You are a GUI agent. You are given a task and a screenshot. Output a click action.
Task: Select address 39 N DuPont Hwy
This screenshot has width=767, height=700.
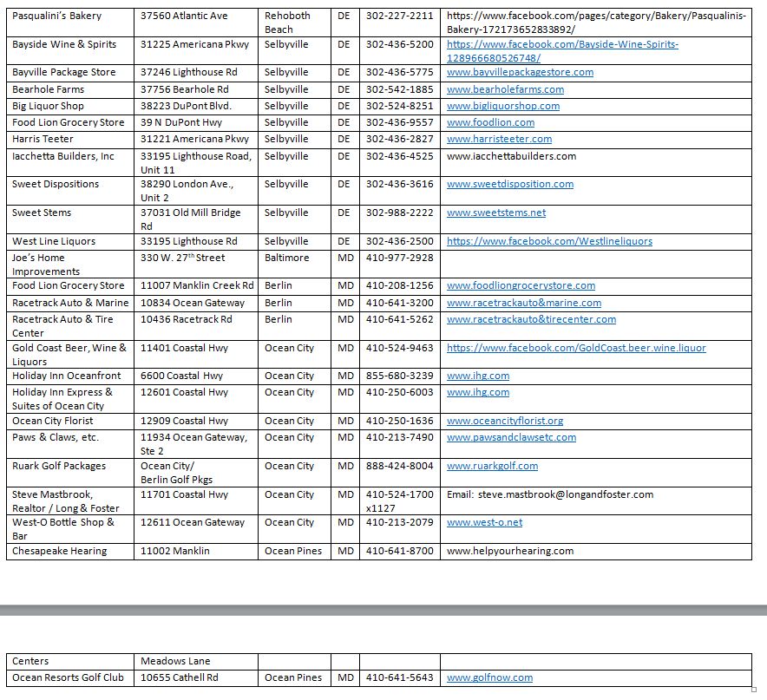pyautogui.click(x=181, y=123)
